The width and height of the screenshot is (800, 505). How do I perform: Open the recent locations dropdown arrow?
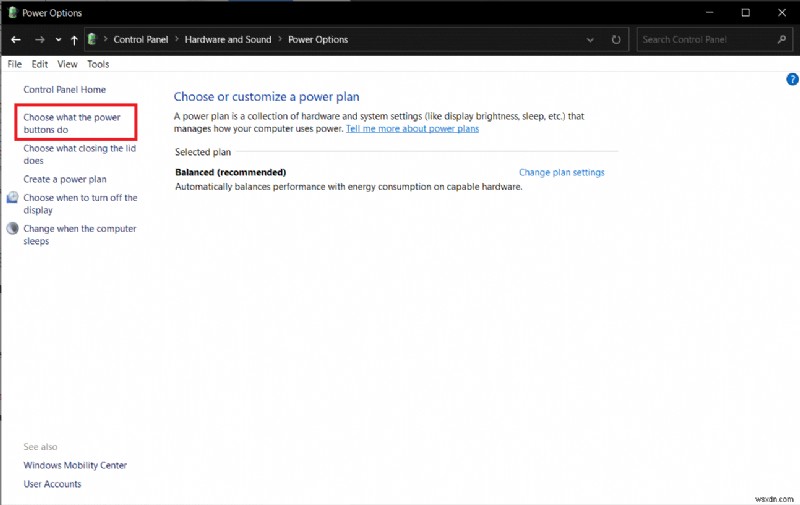tap(58, 40)
